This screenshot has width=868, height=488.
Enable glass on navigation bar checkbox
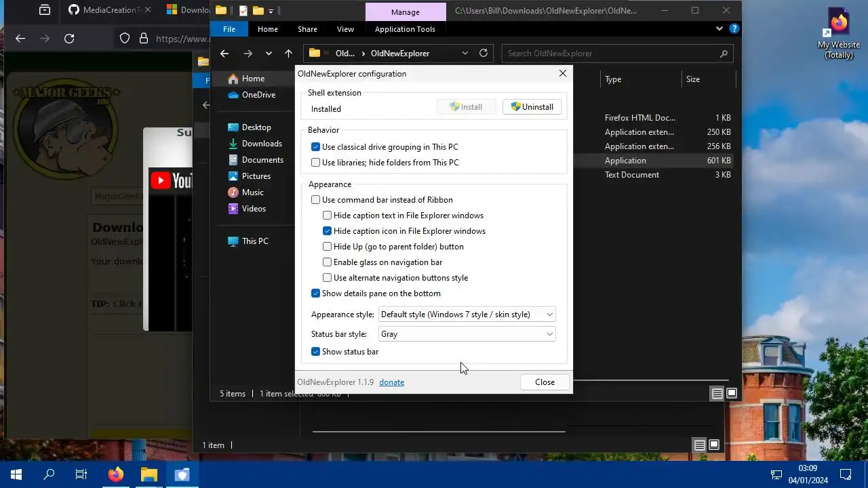pos(328,262)
